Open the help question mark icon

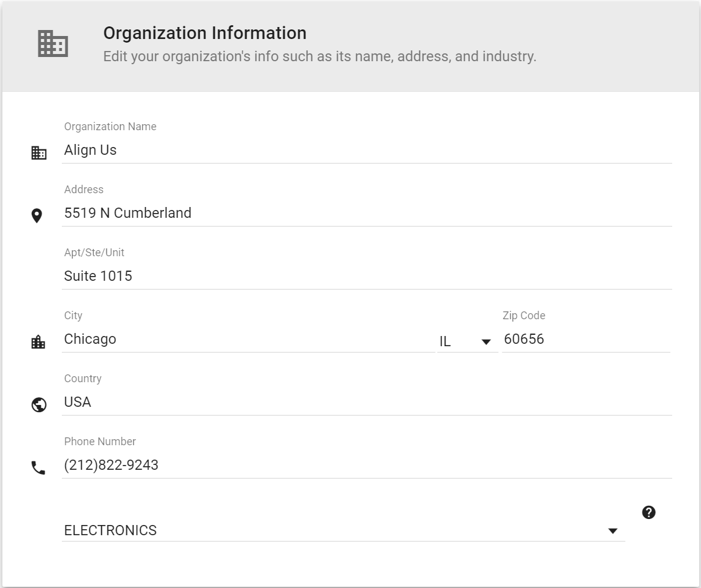pos(649,512)
